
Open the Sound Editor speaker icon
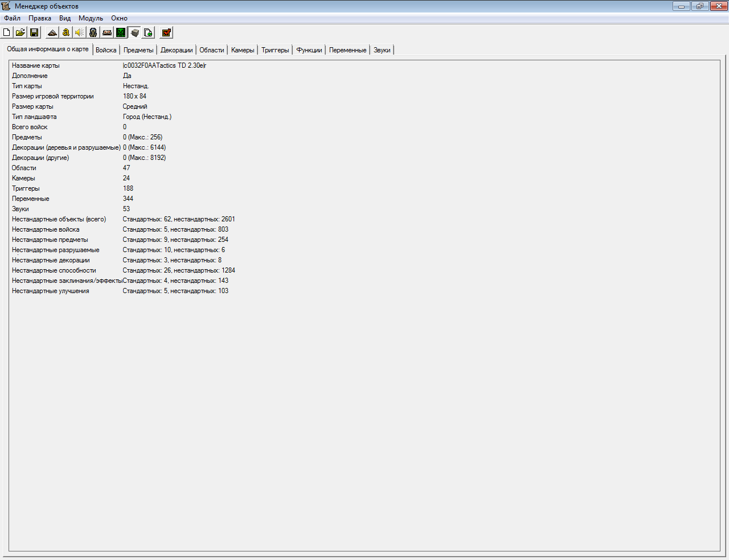point(80,32)
